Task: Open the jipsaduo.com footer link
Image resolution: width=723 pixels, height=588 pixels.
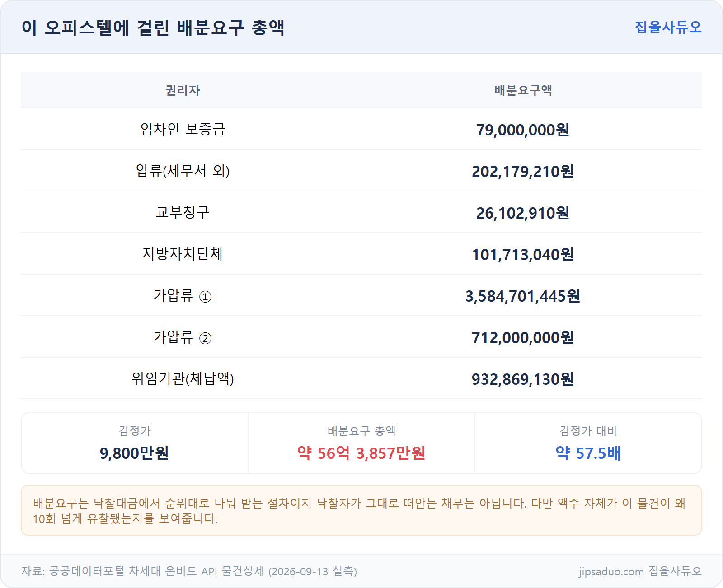Action: 640,571
